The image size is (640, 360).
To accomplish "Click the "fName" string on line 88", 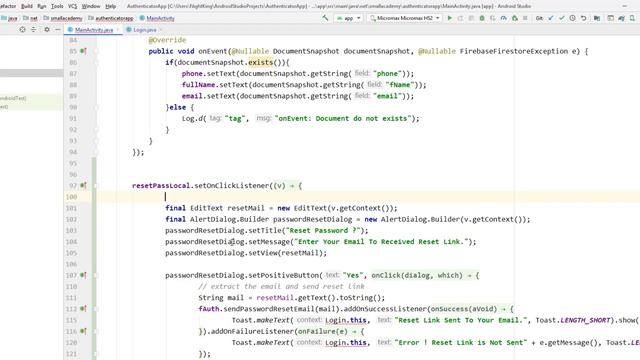I will tap(400, 85).
